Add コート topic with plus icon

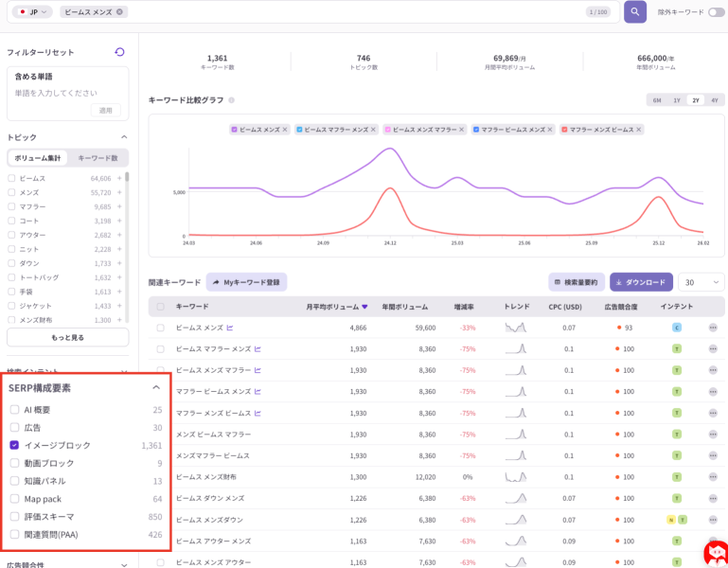(119, 222)
